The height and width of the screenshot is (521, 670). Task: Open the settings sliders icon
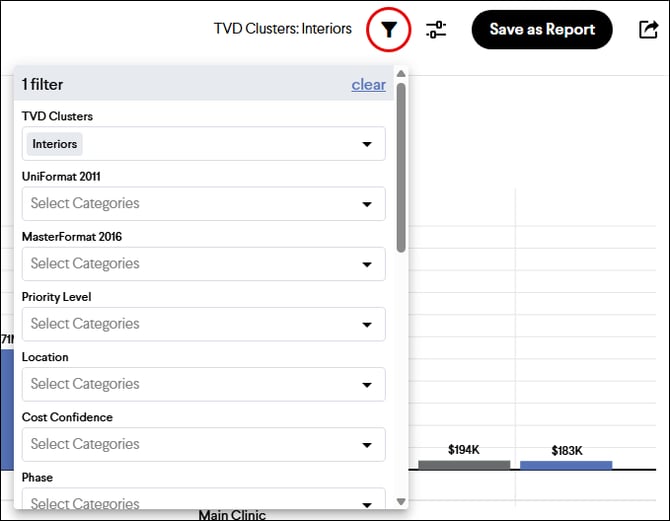436,30
